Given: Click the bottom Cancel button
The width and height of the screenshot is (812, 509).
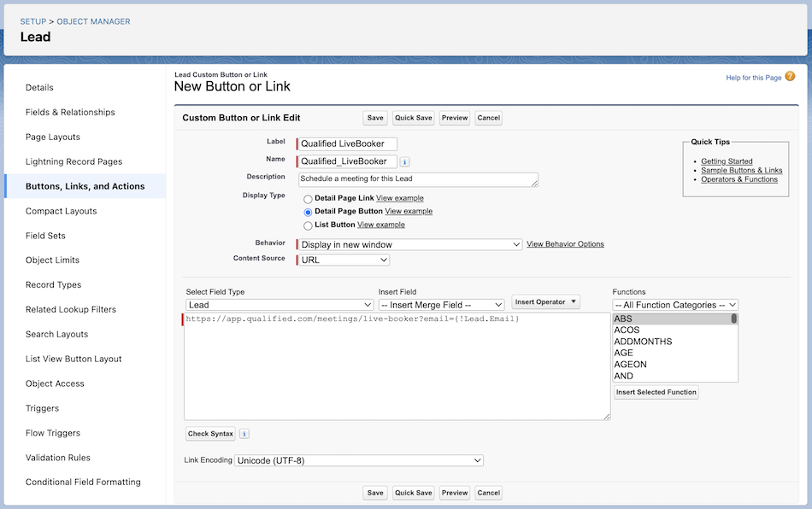Looking at the screenshot, I should click(488, 493).
